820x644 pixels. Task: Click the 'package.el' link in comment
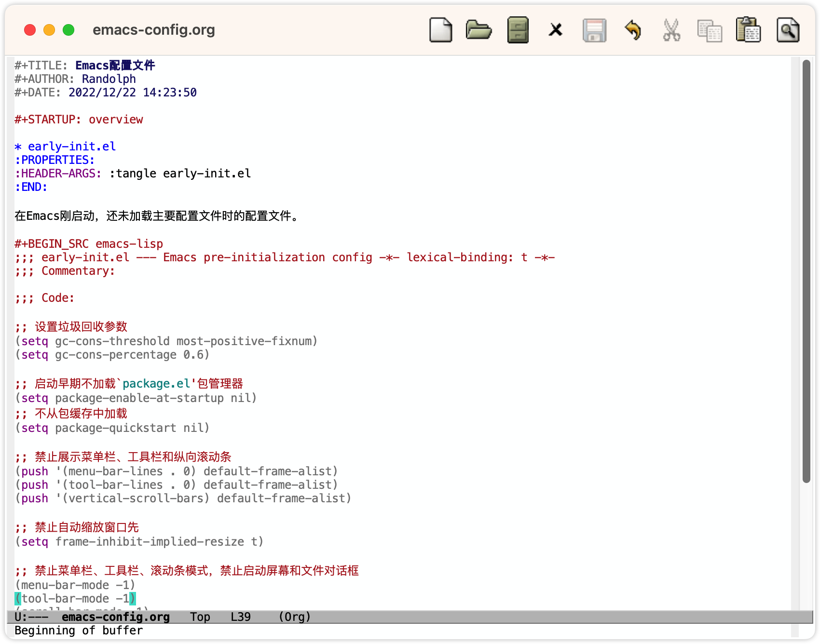(x=156, y=384)
